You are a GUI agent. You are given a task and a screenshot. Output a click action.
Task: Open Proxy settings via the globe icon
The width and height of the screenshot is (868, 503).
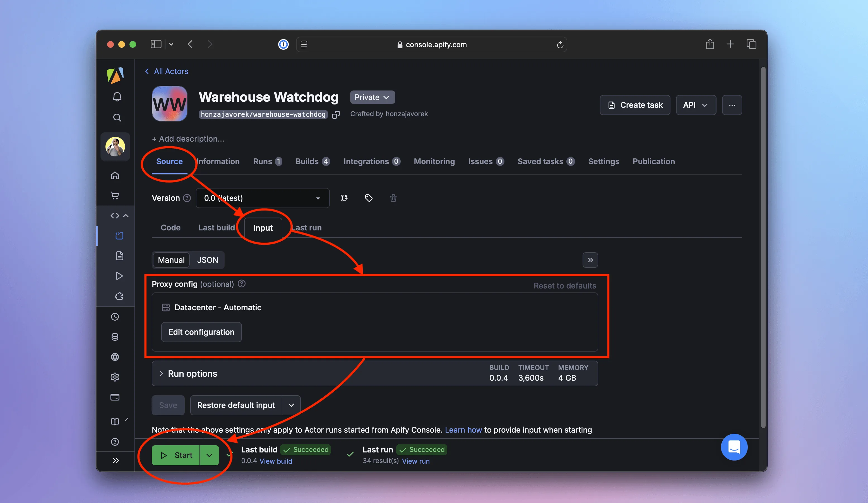point(115,357)
